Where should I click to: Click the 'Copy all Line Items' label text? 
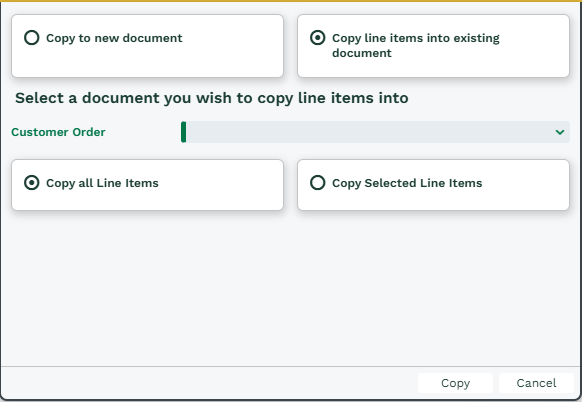[102, 183]
